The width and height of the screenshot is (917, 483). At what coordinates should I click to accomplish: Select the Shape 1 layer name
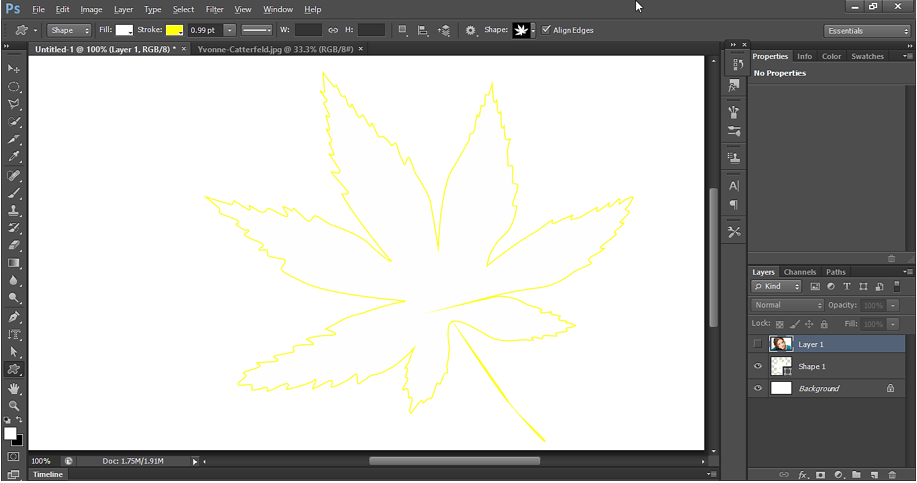coord(812,367)
